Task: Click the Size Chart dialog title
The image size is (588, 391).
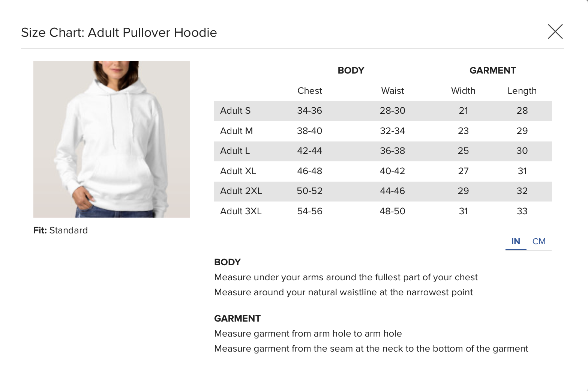Action: click(119, 33)
